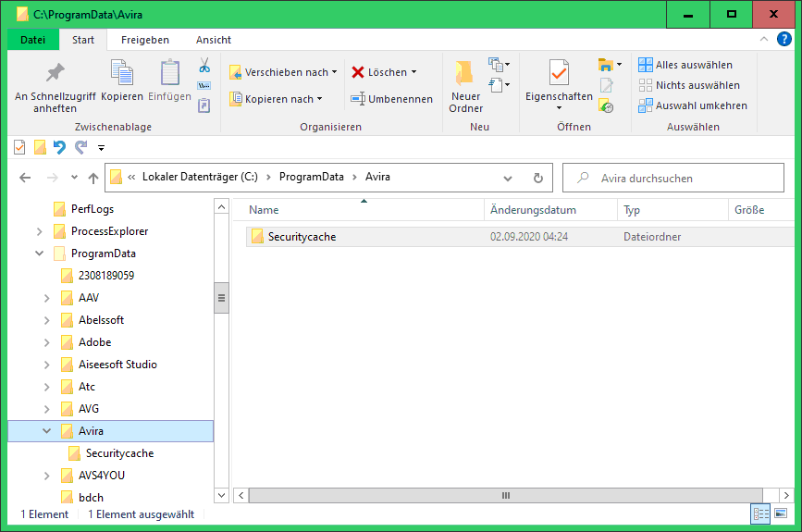Switch to the Freigeben ribbon tab
Image resolution: width=802 pixels, height=532 pixels.
click(144, 40)
